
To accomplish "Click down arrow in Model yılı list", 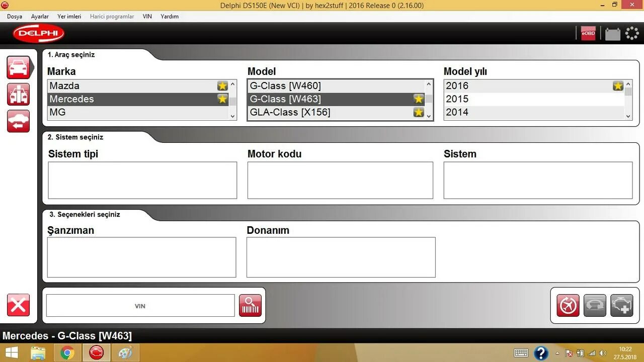I will pos(628,116).
